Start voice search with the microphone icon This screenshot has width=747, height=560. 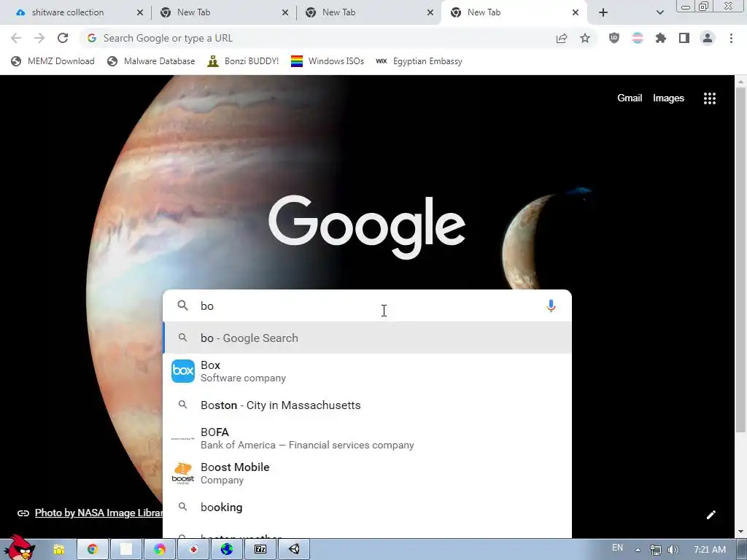click(551, 306)
